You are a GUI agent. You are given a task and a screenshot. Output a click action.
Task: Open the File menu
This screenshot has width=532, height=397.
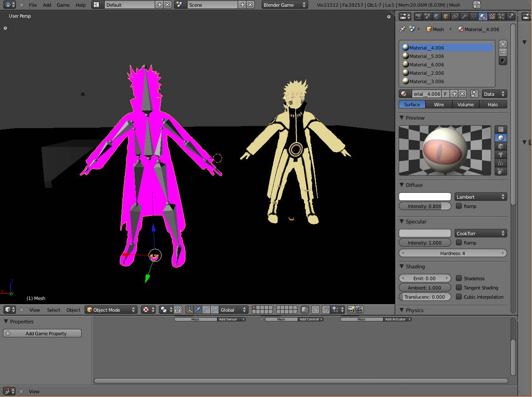point(33,5)
